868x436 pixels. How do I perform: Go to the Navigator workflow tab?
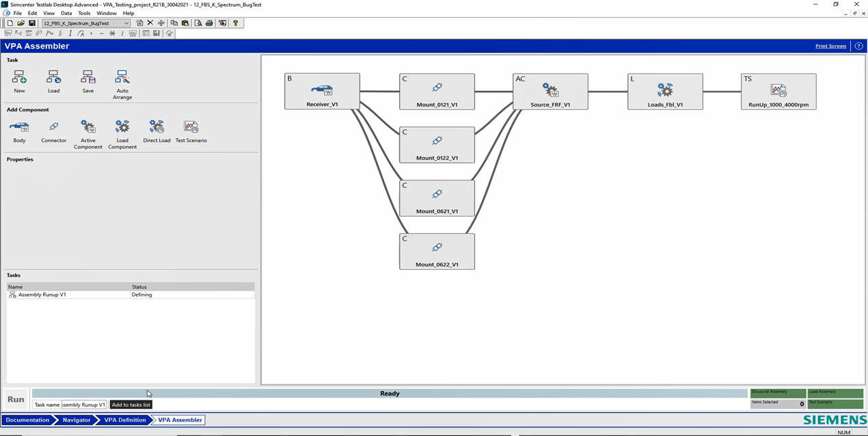click(77, 420)
